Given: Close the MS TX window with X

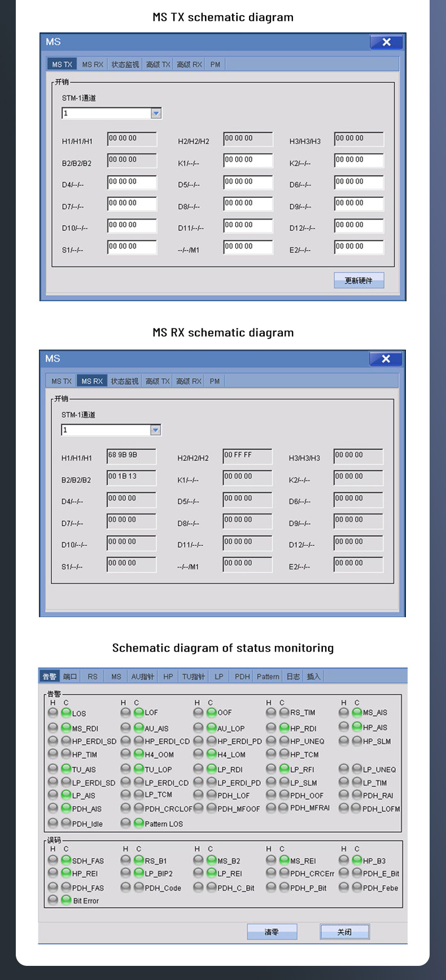Looking at the screenshot, I should tap(386, 42).
